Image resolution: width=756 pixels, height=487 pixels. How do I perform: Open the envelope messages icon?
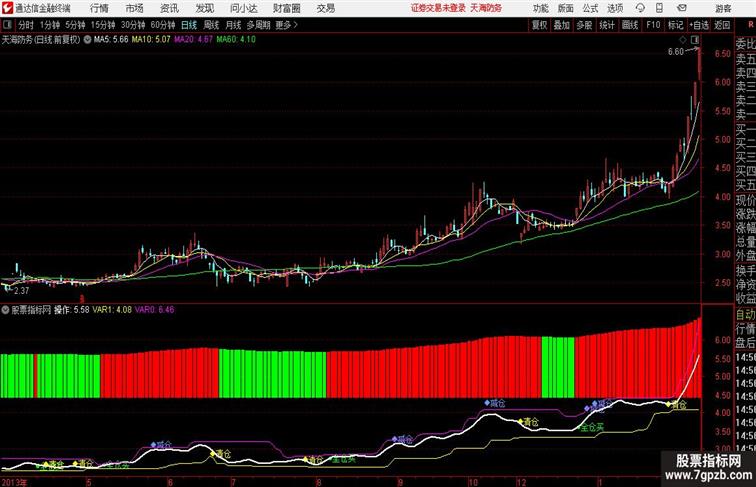[682, 8]
